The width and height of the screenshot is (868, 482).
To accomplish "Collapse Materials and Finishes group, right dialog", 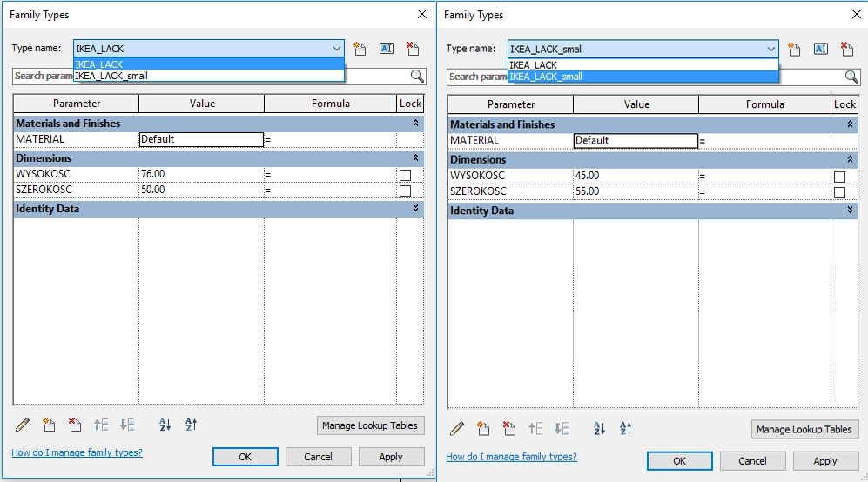I will click(x=851, y=124).
